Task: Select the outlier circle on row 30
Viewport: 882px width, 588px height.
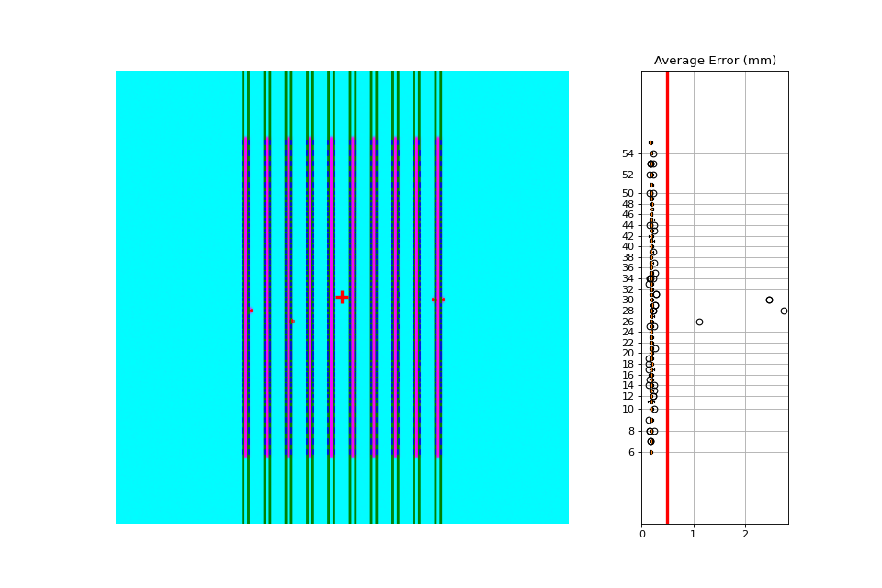Action: (770, 300)
